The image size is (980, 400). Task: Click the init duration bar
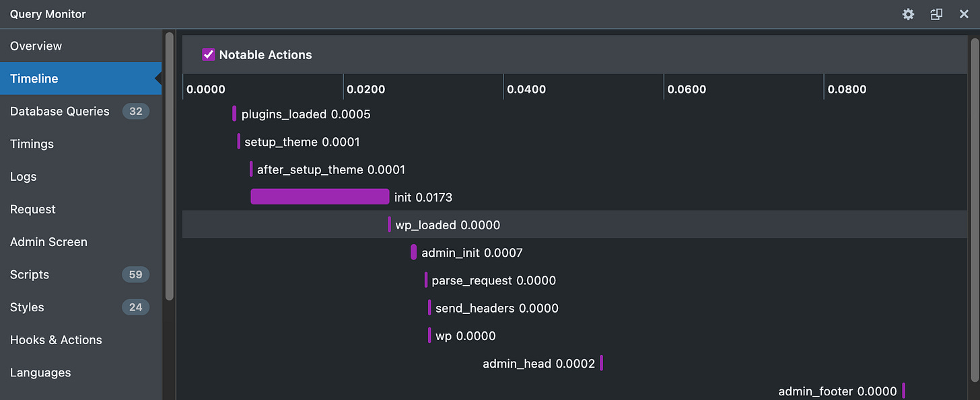pyautogui.click(x=320, y=196)
